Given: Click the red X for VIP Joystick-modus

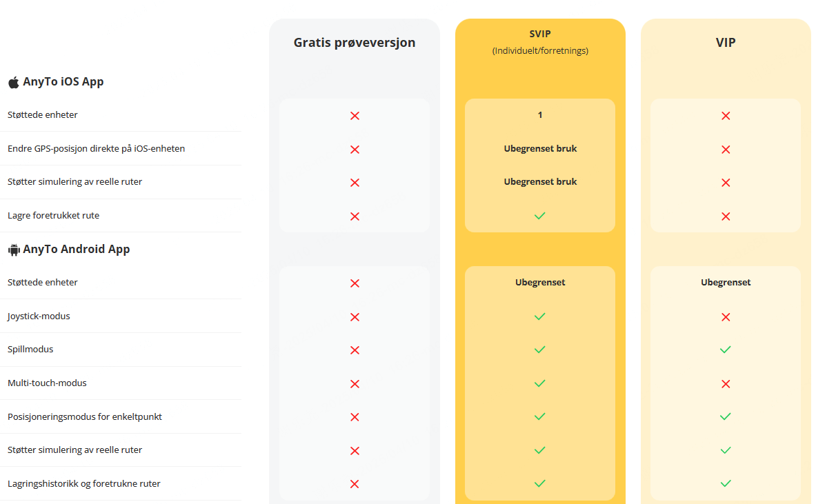Looking at the screenshot, I should (726, 316).
